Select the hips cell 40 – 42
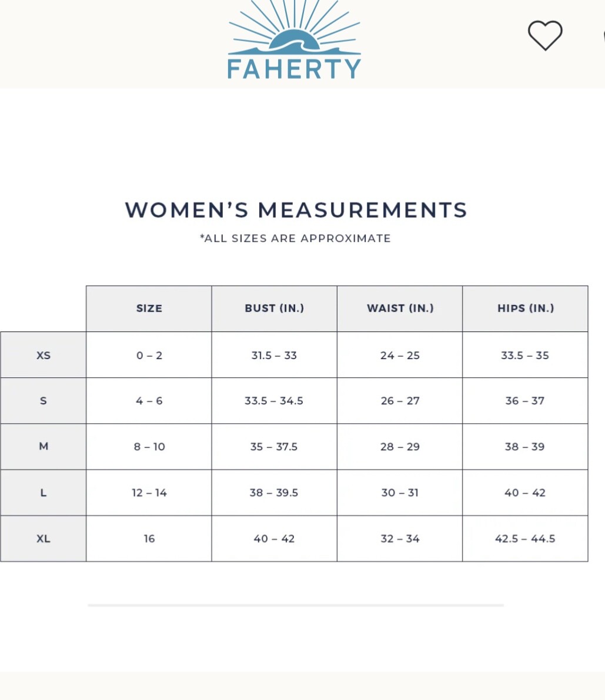605x700 pixels. 525,493
